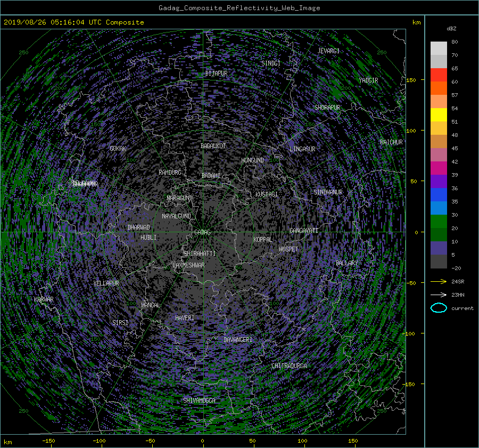Click the JEVARGI city label
The height and width of the screenshot is (448, 479).
click(328, 51)
